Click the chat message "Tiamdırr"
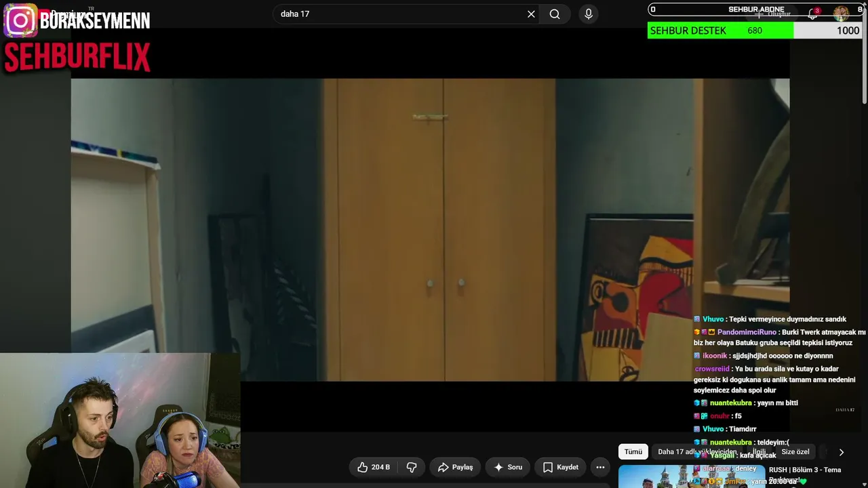The image size is (868, 488). [743, 429]
